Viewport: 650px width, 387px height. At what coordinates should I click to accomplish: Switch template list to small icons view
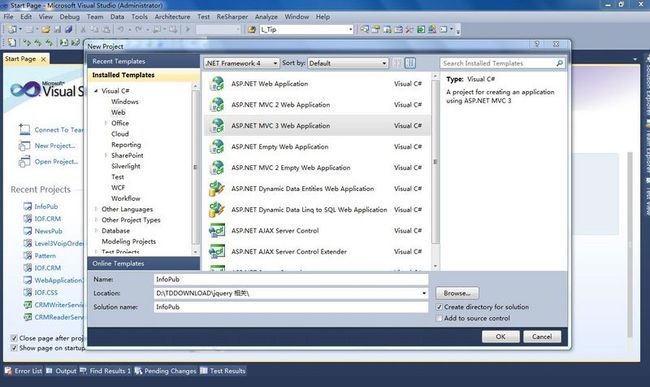click(398, 63)
